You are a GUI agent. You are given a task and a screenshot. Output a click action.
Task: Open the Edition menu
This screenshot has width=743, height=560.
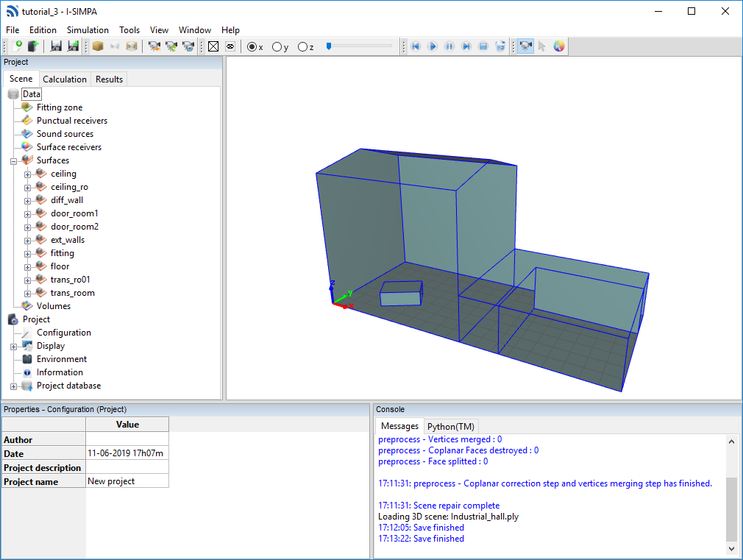43,30
